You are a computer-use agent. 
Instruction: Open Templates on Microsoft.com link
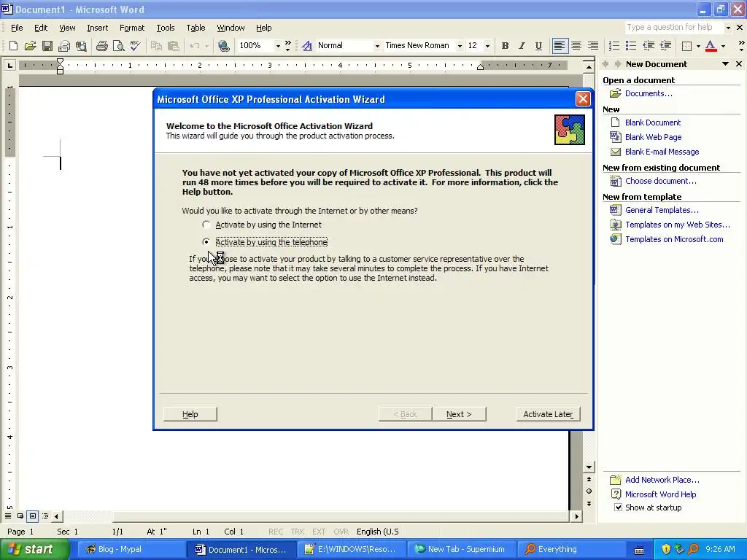click(x=674, y=239)
